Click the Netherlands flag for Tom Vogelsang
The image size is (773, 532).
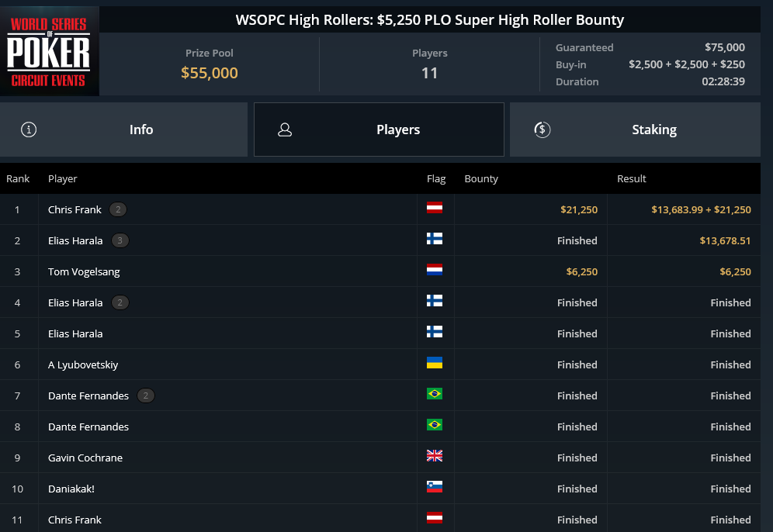pos(435,269)
